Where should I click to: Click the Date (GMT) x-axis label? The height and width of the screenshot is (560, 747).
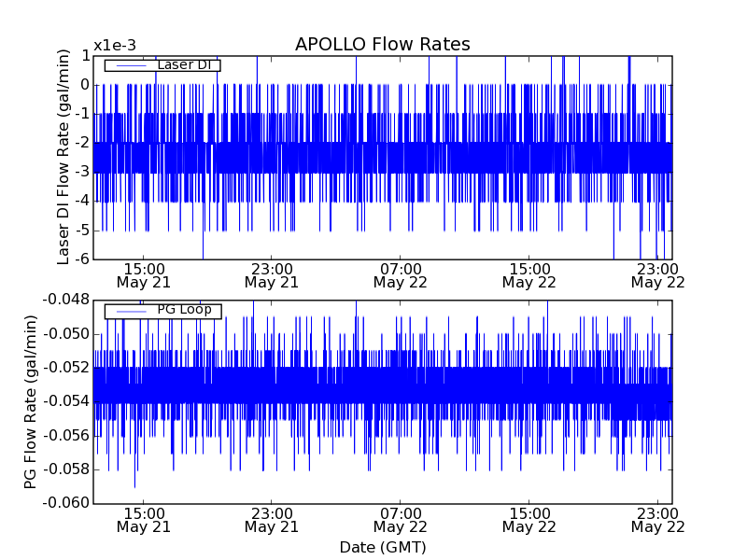pos(382,547)
